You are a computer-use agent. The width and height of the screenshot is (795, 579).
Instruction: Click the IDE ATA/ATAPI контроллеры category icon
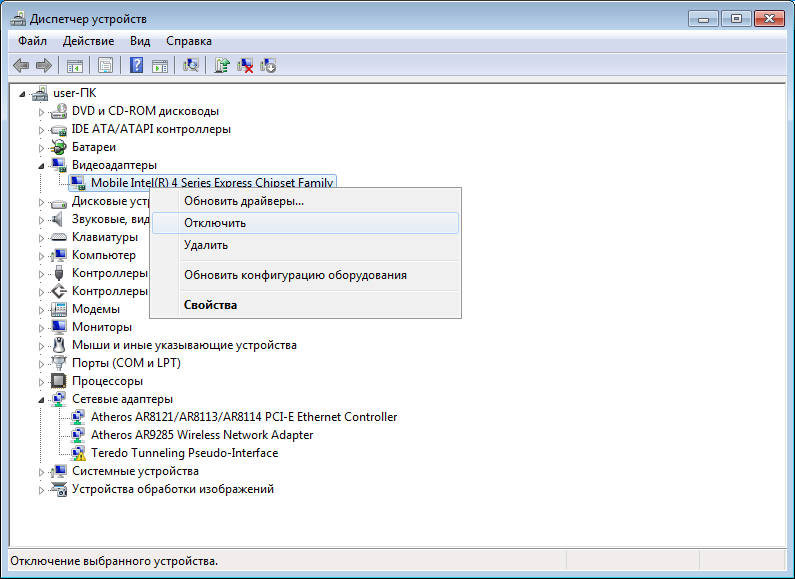tap(59, 129)
